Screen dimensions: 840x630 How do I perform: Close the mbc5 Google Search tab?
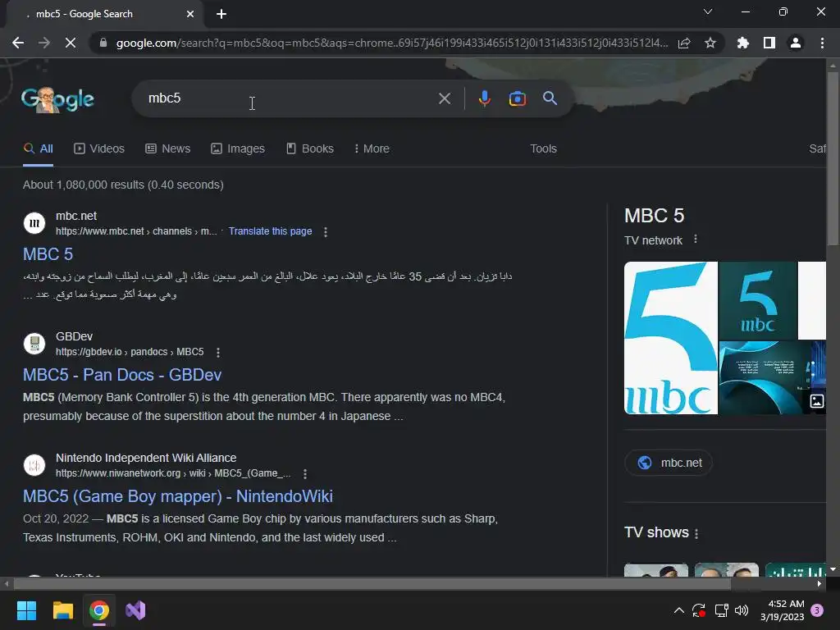click(190, 14)
